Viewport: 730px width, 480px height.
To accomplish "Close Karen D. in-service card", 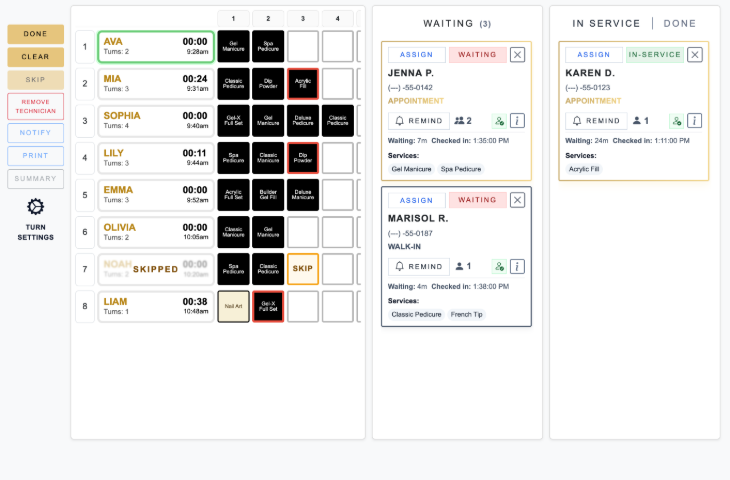I will pyautogui.click(x=695, y=54).
